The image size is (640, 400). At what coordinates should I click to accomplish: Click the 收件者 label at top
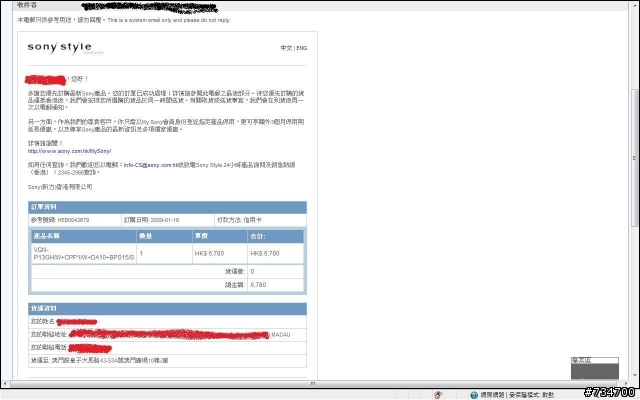[x=27, y=5]
